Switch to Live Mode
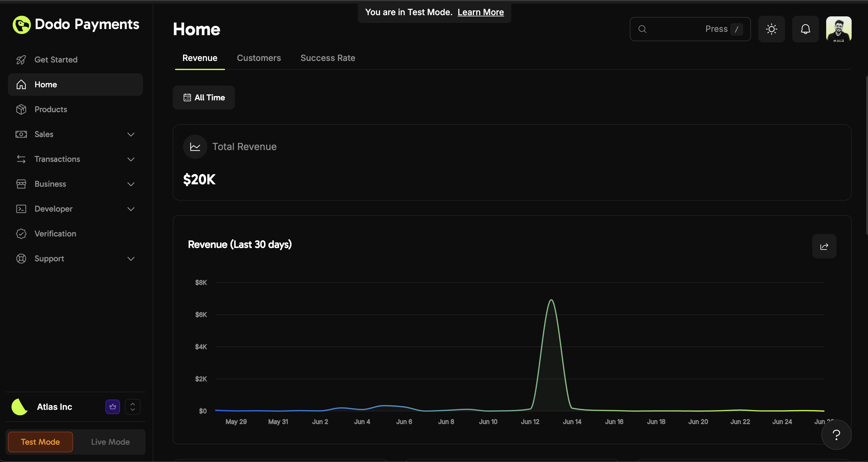868x462 pixels. (x=110, y=442)
